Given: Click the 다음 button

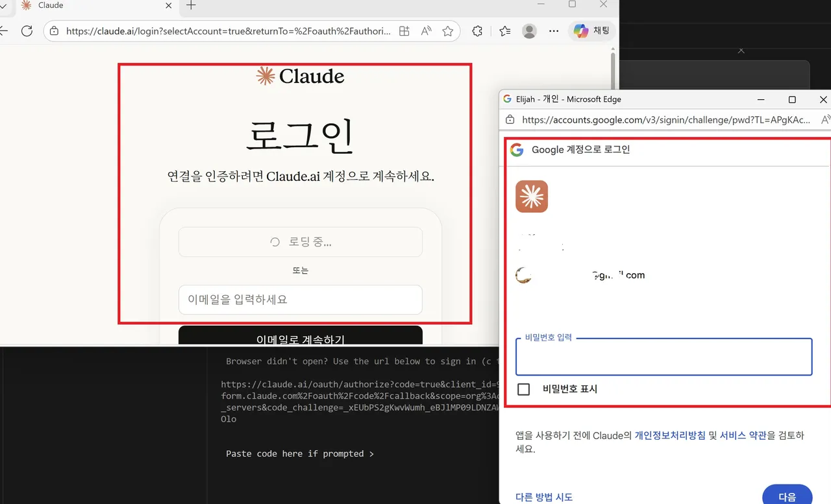Looking at the screenshot, I should [788, 496].
